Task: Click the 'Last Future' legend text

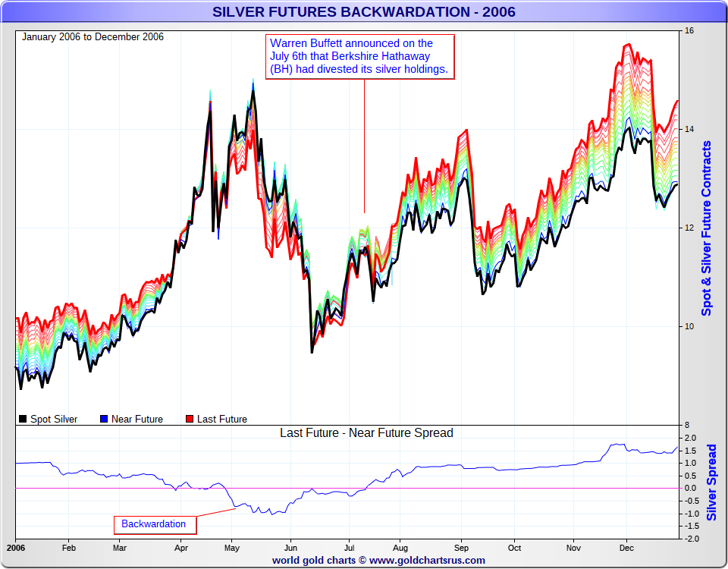Action: (x=222, y=419)
